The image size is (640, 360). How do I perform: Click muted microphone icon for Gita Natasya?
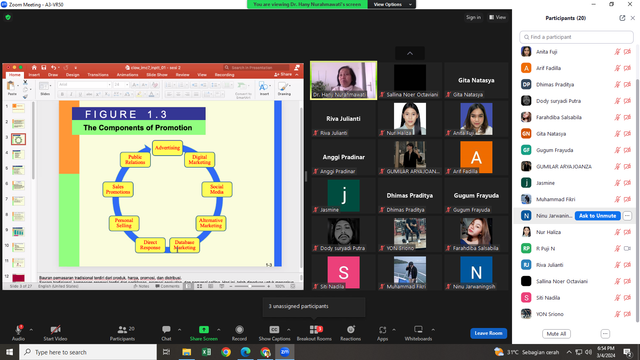(x=618, y=134)
